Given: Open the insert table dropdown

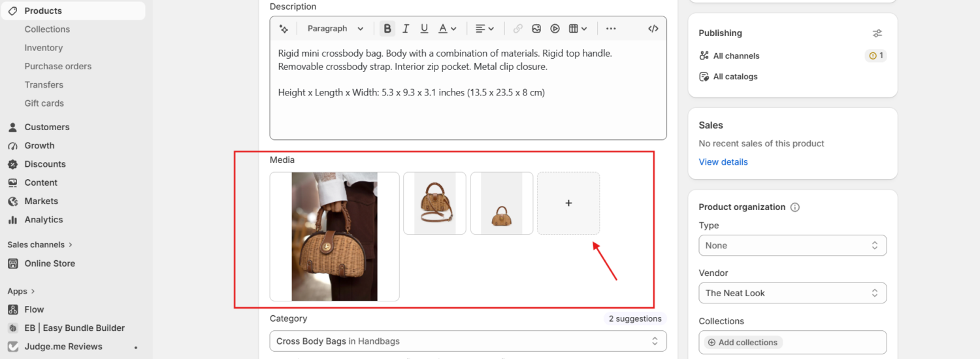Looking at the screenshot, I should pyautogui.click(x=578, y=29).
